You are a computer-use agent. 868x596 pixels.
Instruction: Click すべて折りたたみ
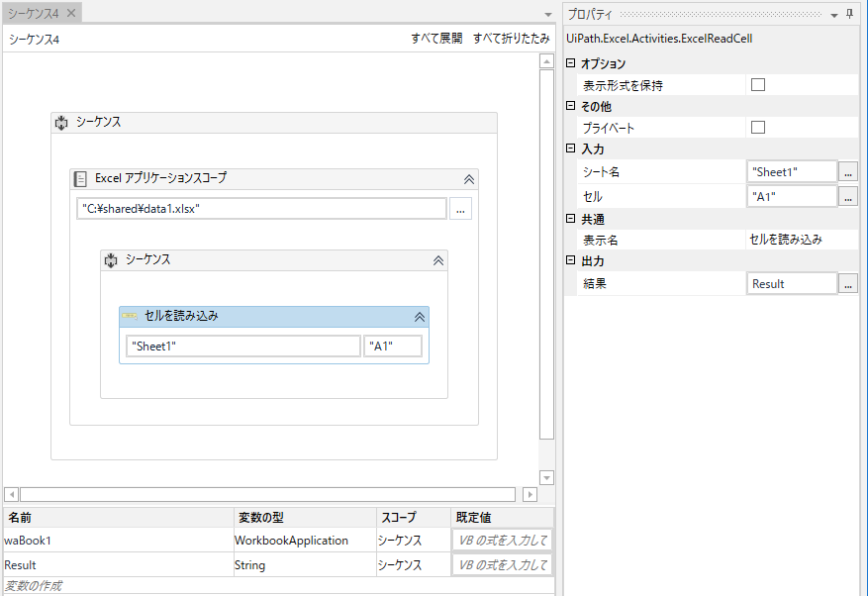click(x=511, y=39)
